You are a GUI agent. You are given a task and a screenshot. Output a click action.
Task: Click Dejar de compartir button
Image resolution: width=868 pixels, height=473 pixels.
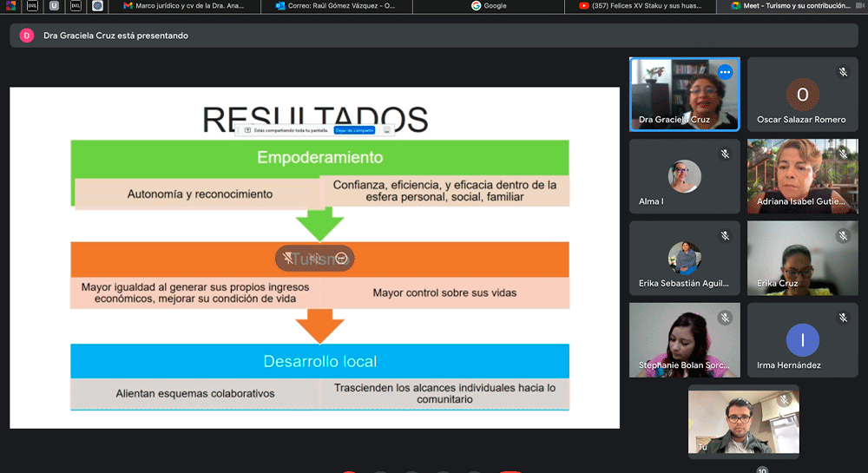pyautogui.click(x=354, y=130)
